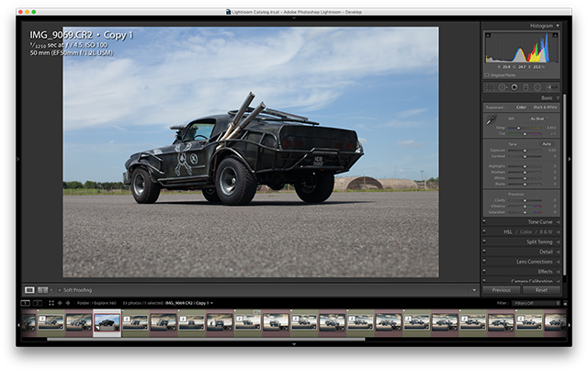Switch to Loupe view icon in toolbar
588x371 pixels.
click(x=30, y=290)
